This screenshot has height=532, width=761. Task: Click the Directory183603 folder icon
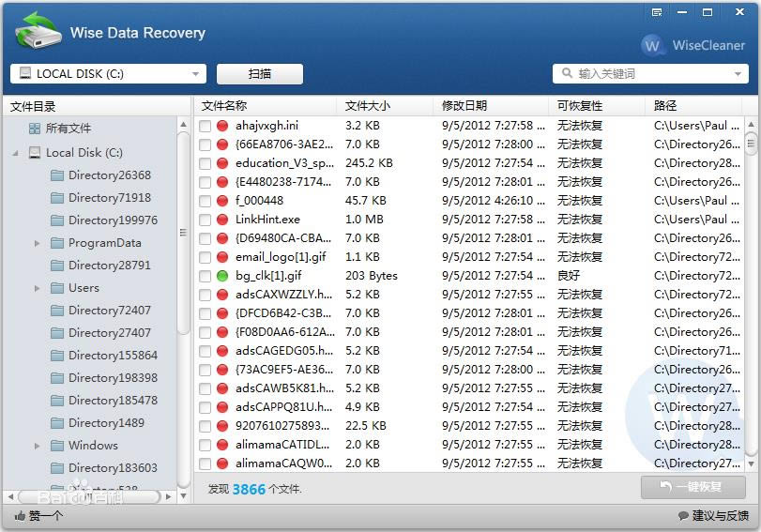[x=57, y=468]
